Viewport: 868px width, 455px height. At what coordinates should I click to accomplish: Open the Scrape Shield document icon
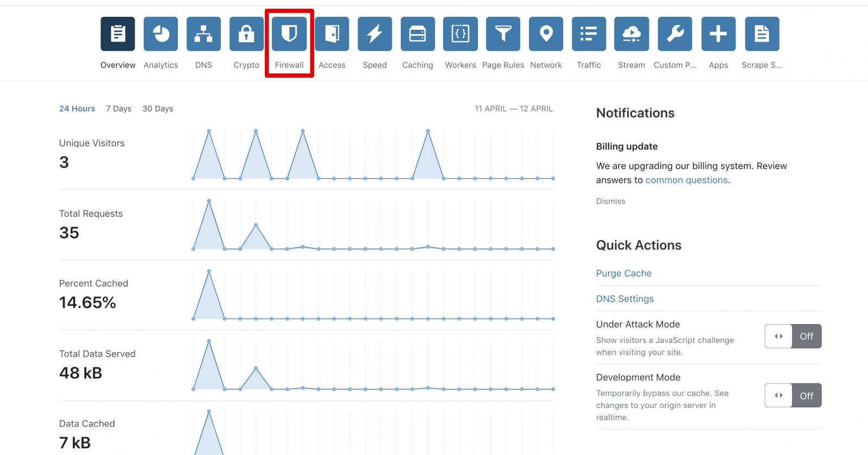click(762, 34)
